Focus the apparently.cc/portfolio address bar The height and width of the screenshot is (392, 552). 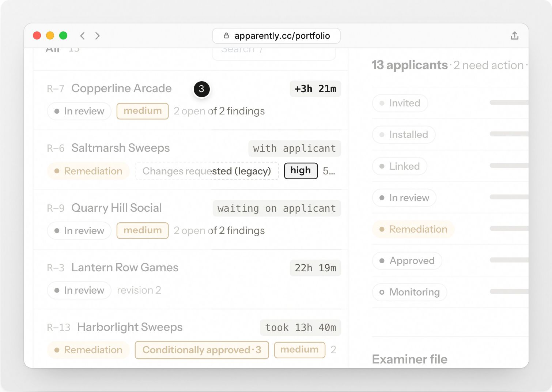pyautogui.click(x=276, y=36)
